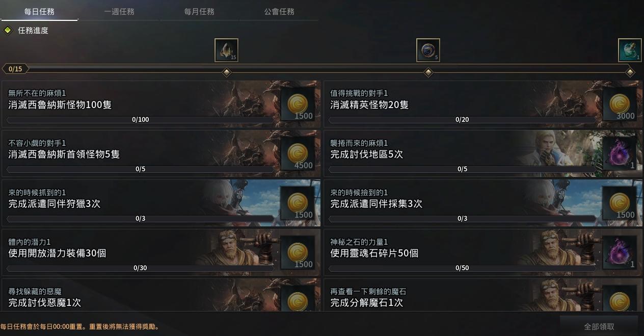644x336 pixels.
Task: Switch to the 一週任務 tab
Action: click(x=119, y=11)
